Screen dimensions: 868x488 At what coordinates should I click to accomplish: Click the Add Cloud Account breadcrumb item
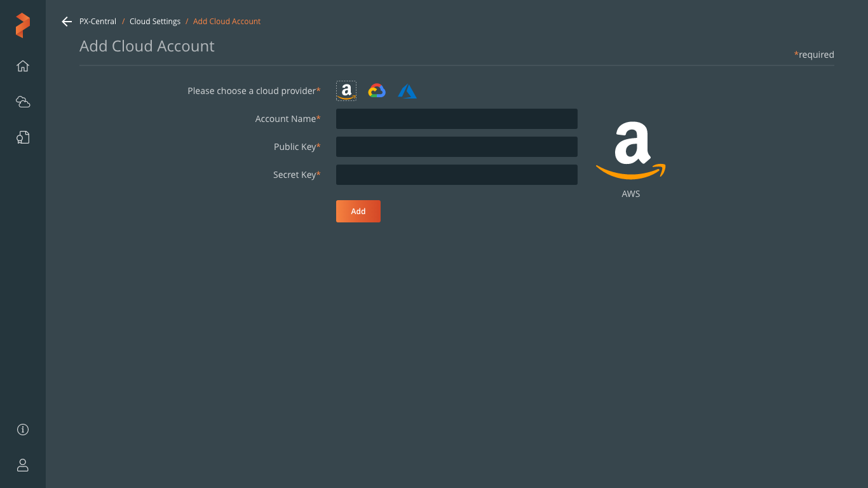pos(227,22)
